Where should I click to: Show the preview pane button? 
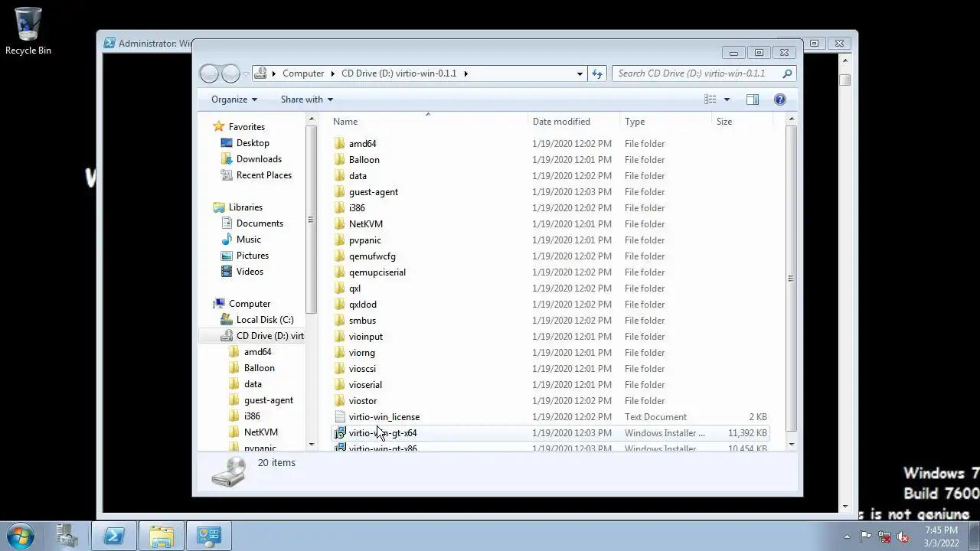click(753, 99)
